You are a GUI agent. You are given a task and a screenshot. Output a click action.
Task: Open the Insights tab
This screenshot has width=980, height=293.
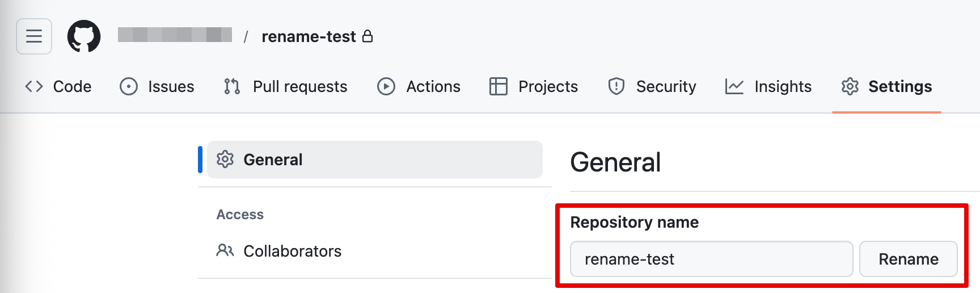(783, 86)
